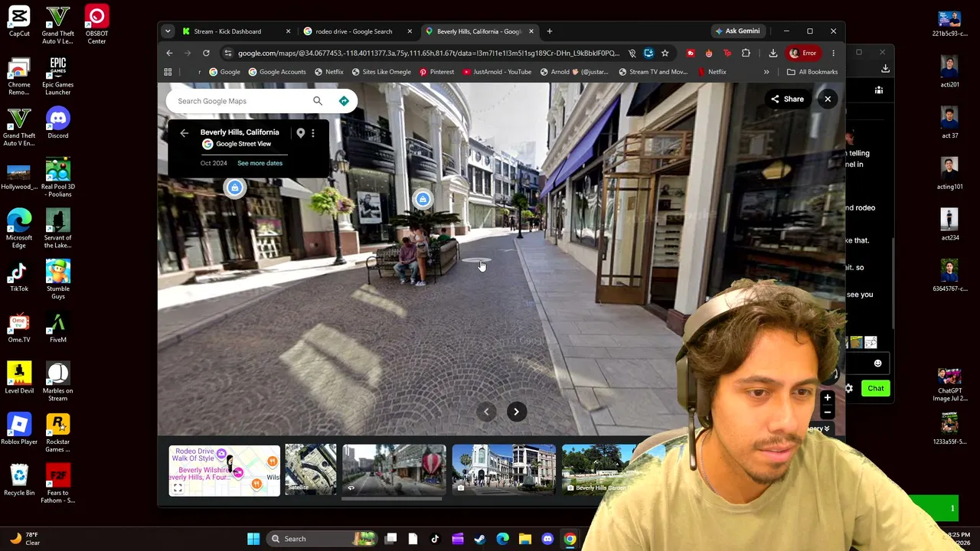Image resolution: width=980 pixels, height=551 pixels.
Task: Open directions with the blue arrow icon
Action: pos(344,101)
